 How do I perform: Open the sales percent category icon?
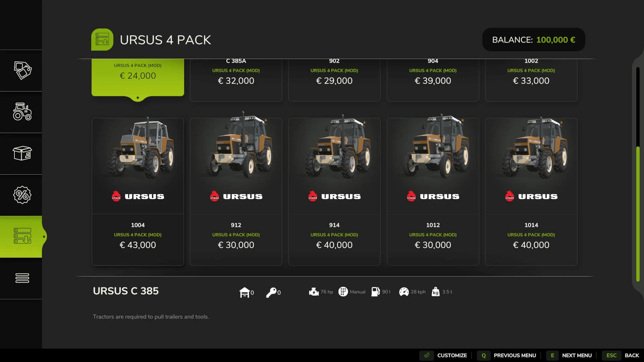(22, 195)
